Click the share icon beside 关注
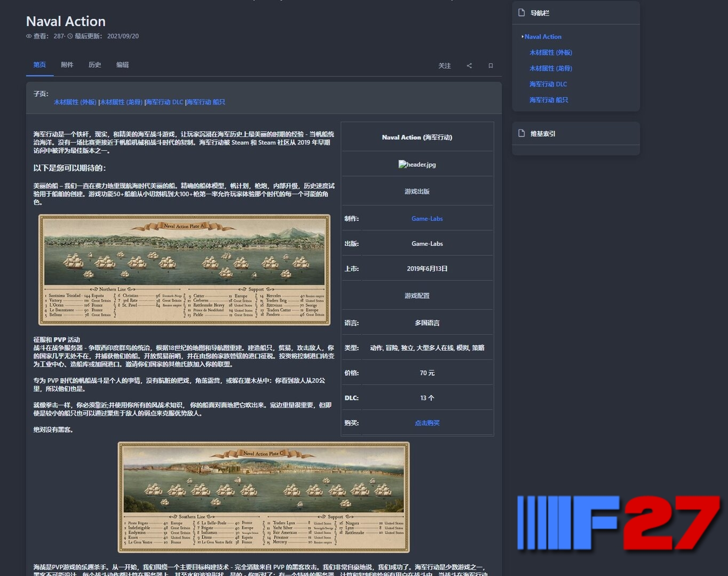Screen dimensions: 728x576 (x=469, y=66)
